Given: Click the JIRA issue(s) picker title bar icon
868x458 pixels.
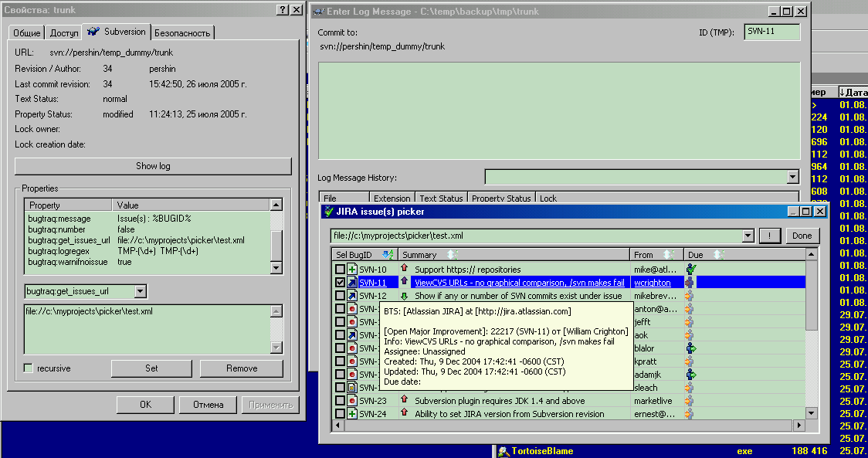Looking at the screenshot, I should (x=329, y=212).
